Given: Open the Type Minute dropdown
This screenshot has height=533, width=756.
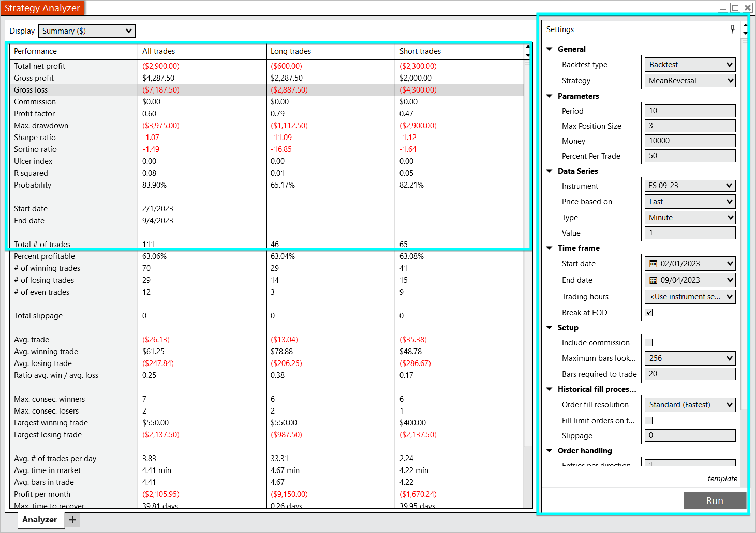Looking at the screenshot, I should (x=690, y=218).
